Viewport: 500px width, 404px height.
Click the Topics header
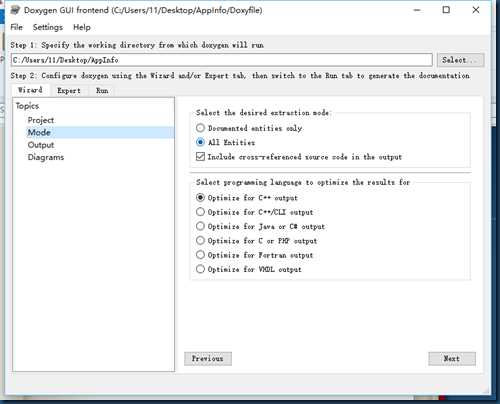coord(27,106)
